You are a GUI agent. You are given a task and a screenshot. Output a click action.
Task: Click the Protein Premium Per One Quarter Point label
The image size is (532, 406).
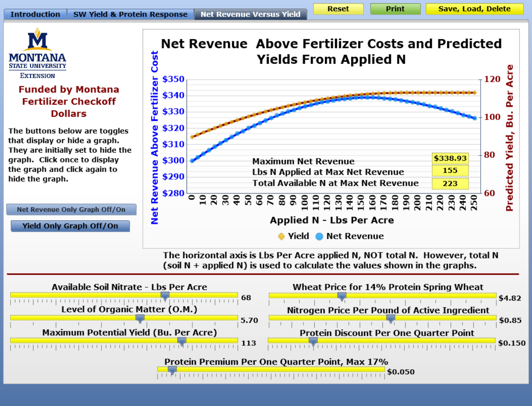[x=276, y=362]
